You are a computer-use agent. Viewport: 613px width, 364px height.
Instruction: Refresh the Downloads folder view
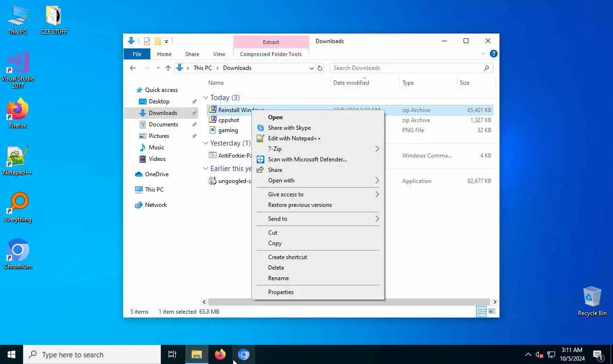point(320,68)
